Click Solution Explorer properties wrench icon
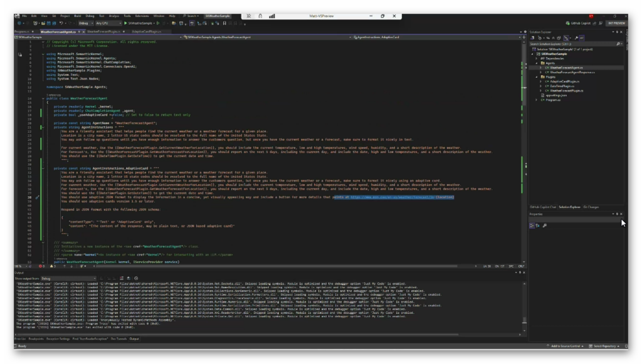642x364 pixels. (x=576, y=38)
